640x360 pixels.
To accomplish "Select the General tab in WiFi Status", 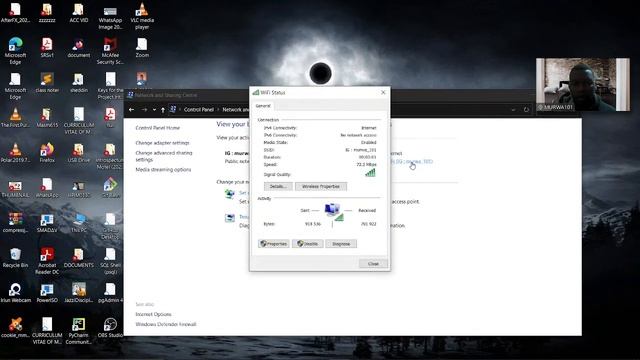I will coord(263,106).
